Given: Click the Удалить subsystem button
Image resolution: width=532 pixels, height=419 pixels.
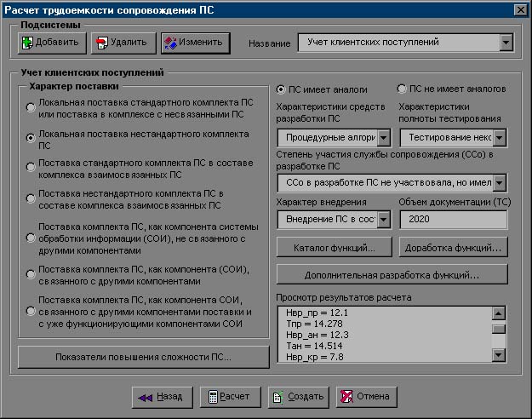Looking at the screenshot, I should point(124,42).
